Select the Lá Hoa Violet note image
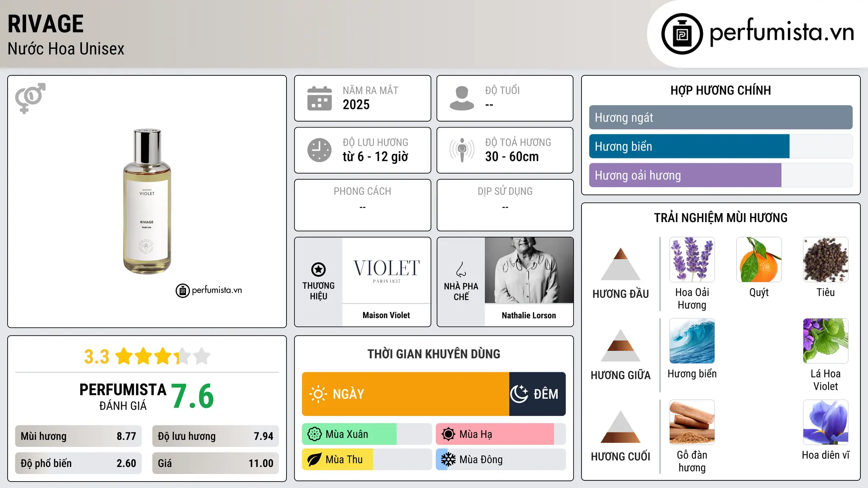The width and height of the screenshot is (868, 488). 826,341
